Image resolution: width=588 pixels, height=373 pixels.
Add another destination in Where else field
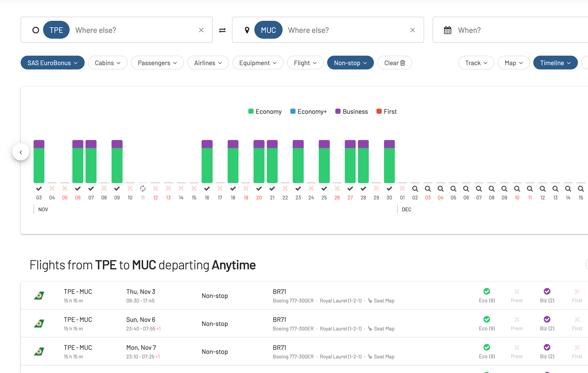tap(345, 30)
